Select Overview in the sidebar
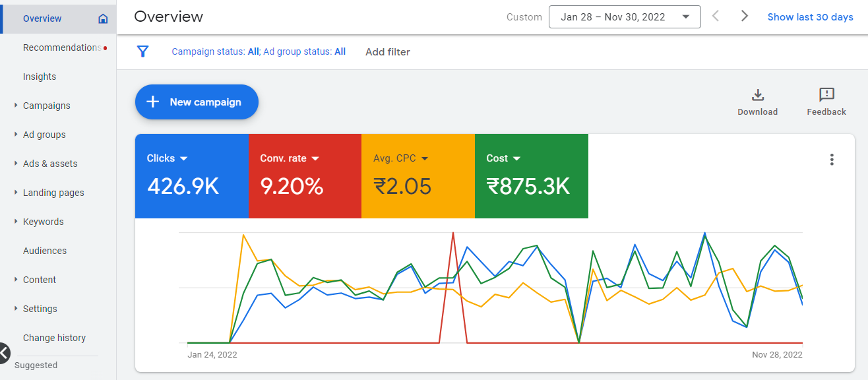The width and height of the screenshot is (868, 380). pyautogui.click(x=42, y=18)
